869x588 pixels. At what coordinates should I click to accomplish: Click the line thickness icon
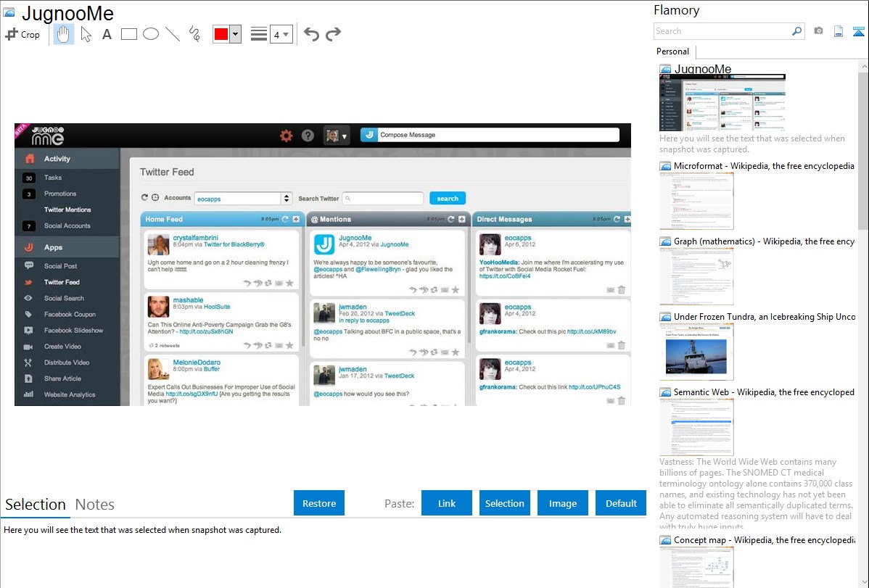point(259,34)
